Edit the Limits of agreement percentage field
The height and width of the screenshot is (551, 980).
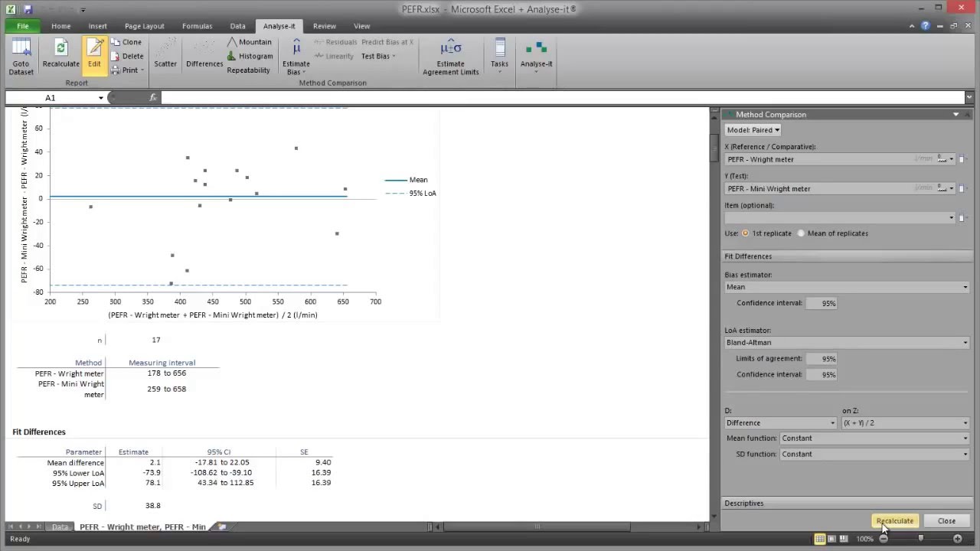[x=822, y=358]
